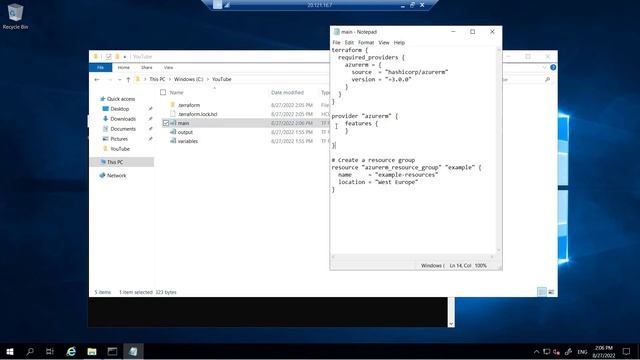Sort files by Name column header
Image resolution: width=640 pixels, height=360 pixels.
click(x=177, y=93)
